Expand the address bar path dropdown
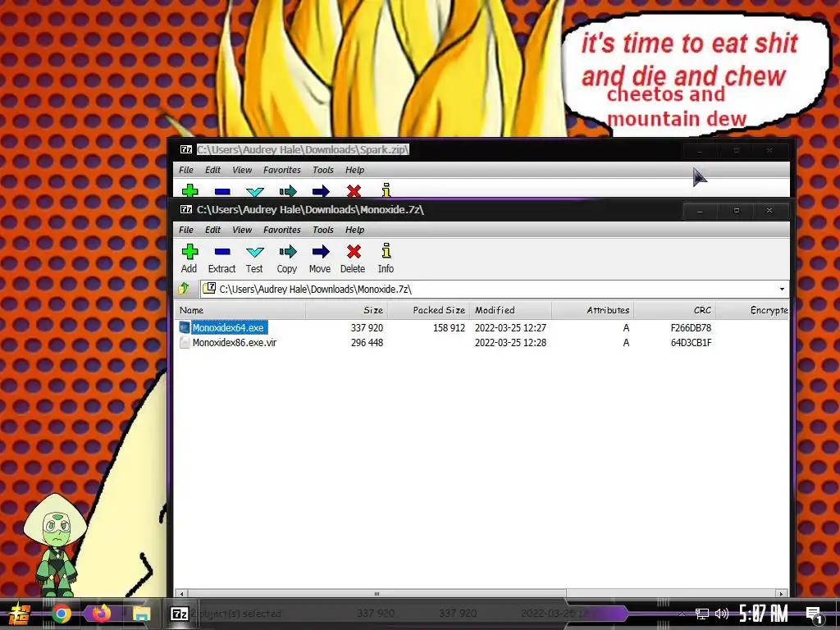The width and height of the screenshot is (840, 630). click(x=782, y=290)
